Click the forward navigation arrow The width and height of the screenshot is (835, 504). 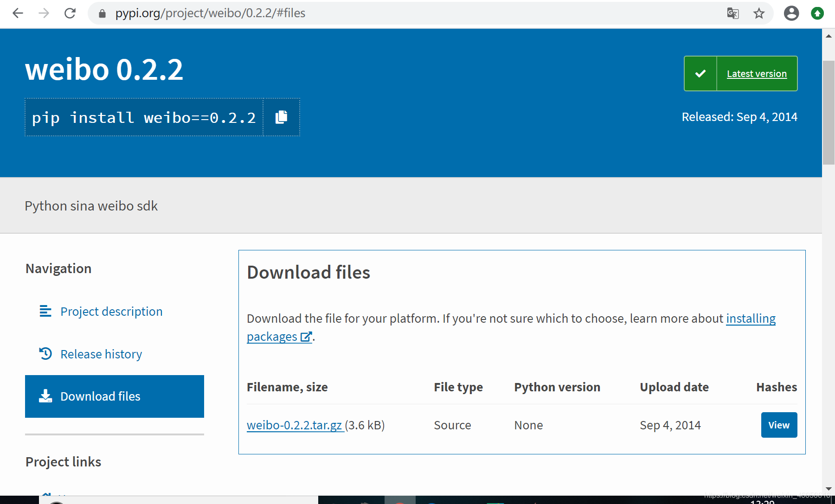[x=44, y=13]
